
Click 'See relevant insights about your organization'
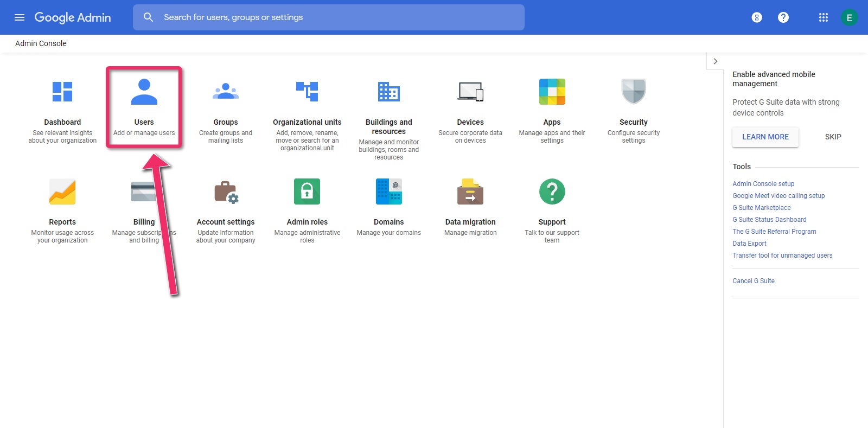click(62, 137)
